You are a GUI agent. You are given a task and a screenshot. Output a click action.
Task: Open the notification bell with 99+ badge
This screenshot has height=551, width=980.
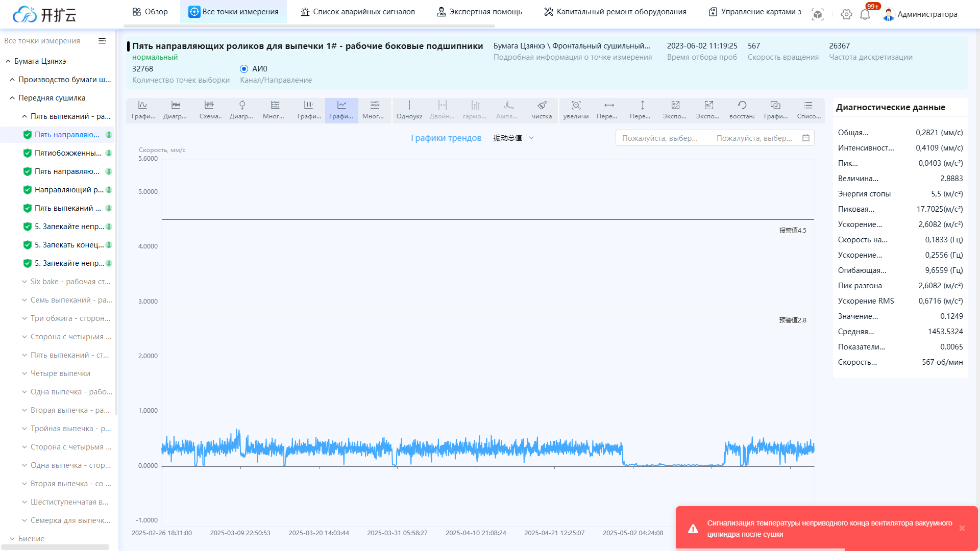[x=865, y=14]
